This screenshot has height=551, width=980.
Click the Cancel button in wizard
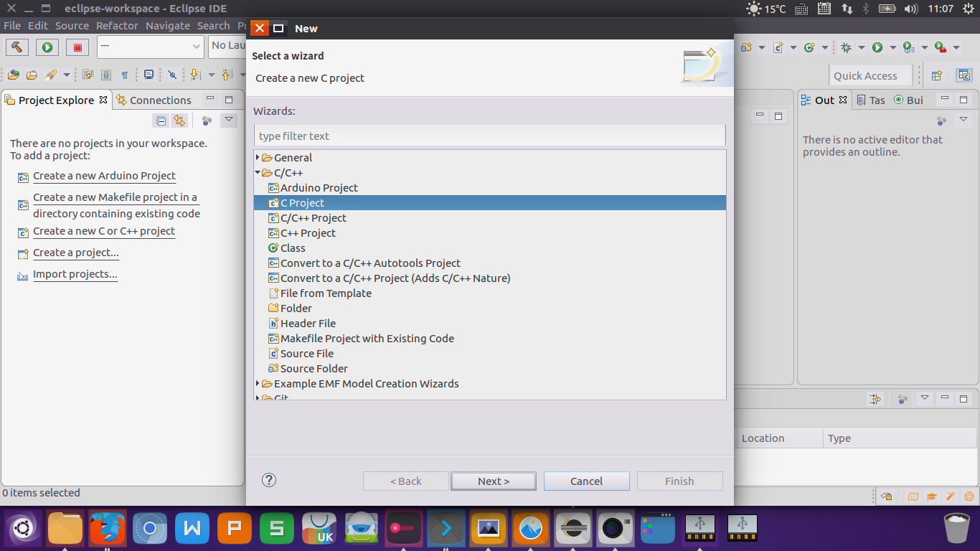(x=587, y=481)
